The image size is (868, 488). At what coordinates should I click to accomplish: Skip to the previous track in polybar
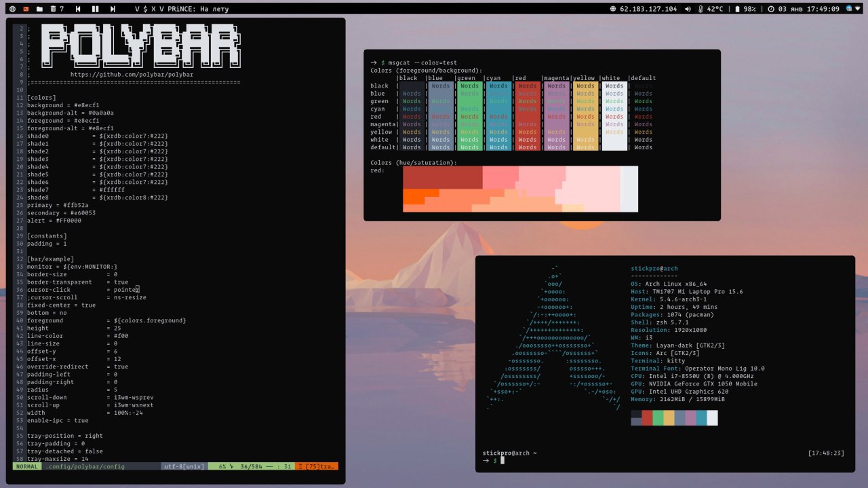(79, 9)
